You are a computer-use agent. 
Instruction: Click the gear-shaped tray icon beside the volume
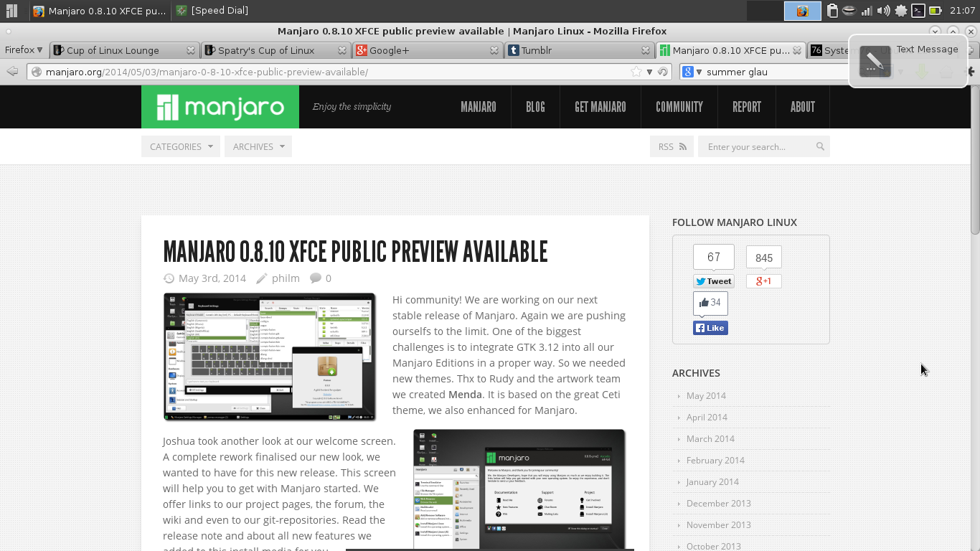(x=901, y=11)
